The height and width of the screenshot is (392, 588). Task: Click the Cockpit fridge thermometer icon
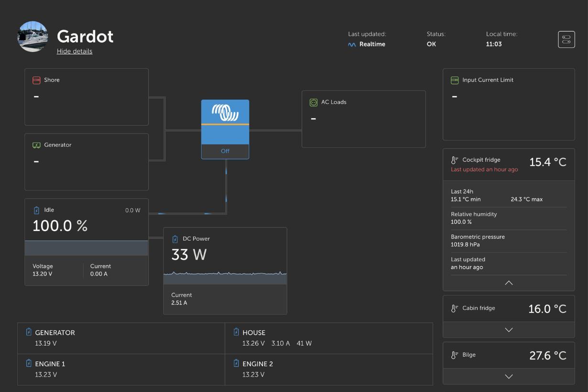click(x=455, y=160)
